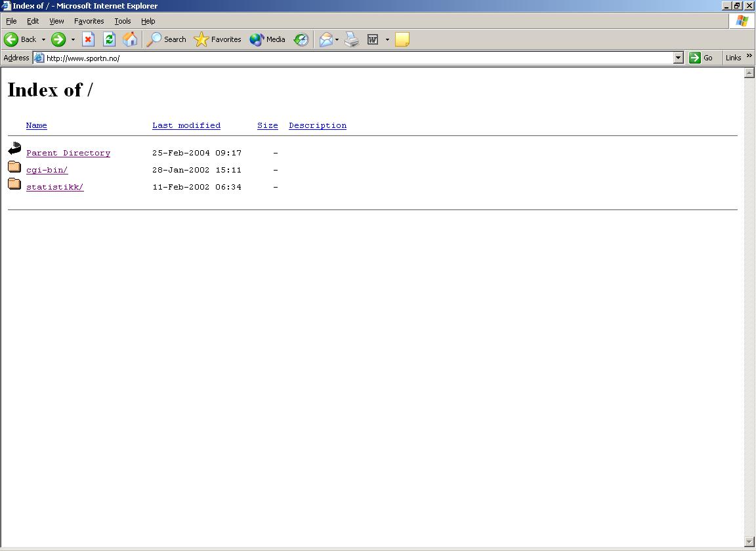Open the Search pane
This screenshot has height=551, width=756.
click(x=166, y=39)
